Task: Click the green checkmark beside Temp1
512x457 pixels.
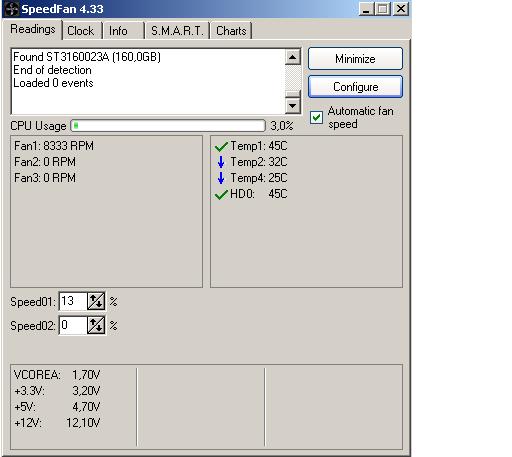Action: point(221,146)
